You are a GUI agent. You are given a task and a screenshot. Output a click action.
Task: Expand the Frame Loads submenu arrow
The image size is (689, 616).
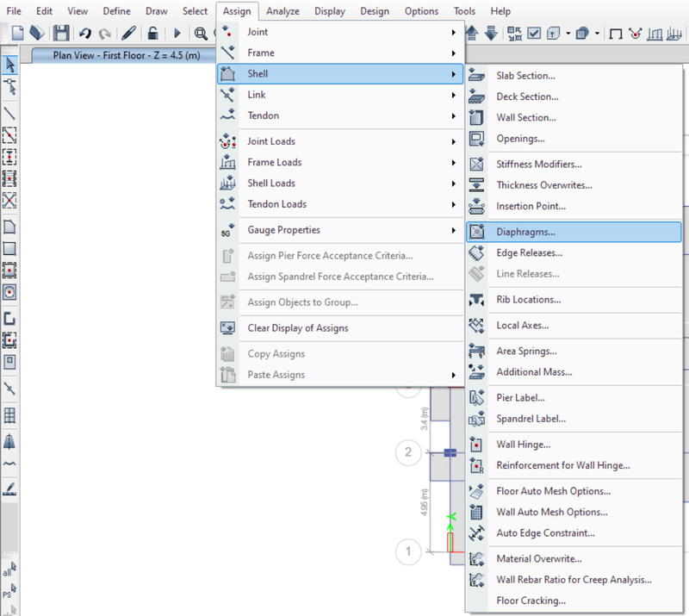point(453,163)
